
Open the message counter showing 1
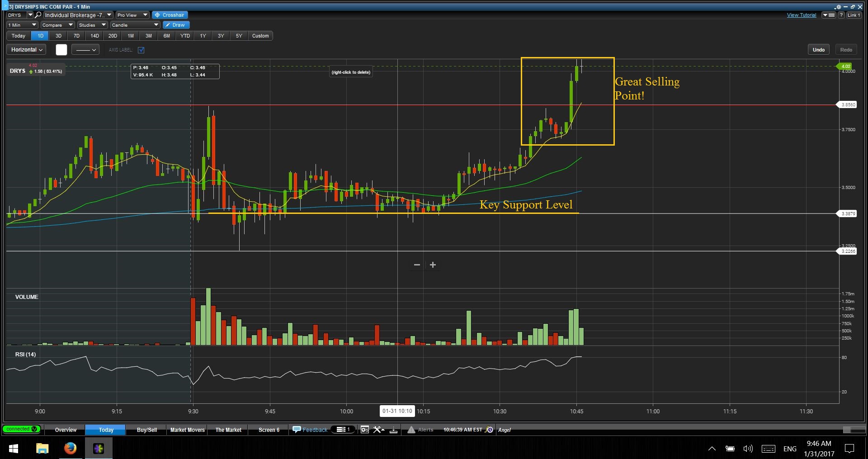click(344, 430)
